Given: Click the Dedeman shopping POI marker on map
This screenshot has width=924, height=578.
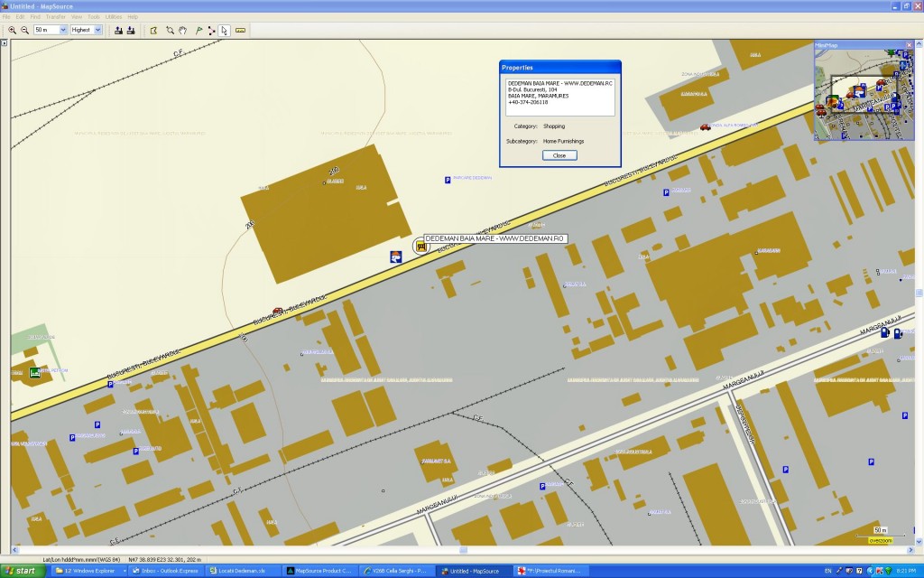Looking at the screenshot, I should pos(420,246).
